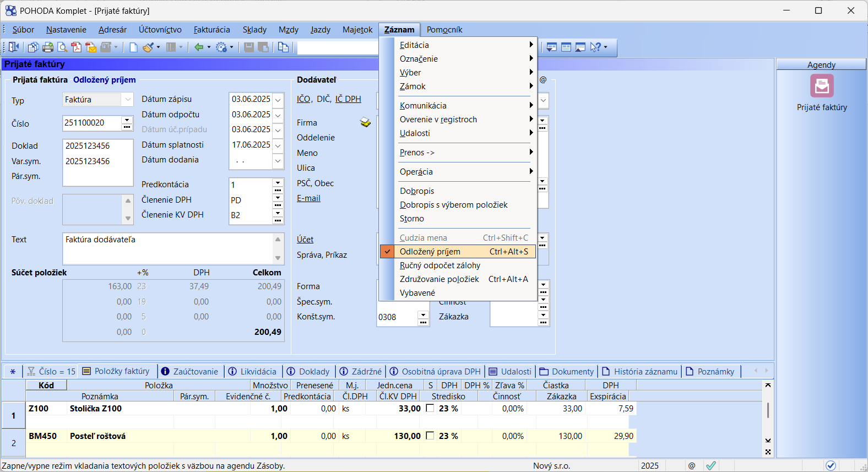Click the table layout toolbar icon

[566, 47]
